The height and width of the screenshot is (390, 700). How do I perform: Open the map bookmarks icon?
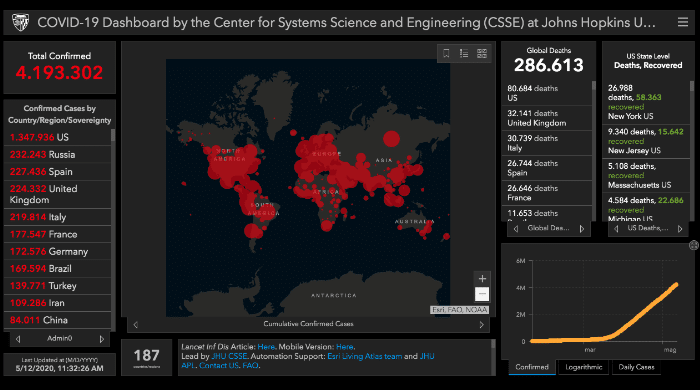click(x=446, y=54)
